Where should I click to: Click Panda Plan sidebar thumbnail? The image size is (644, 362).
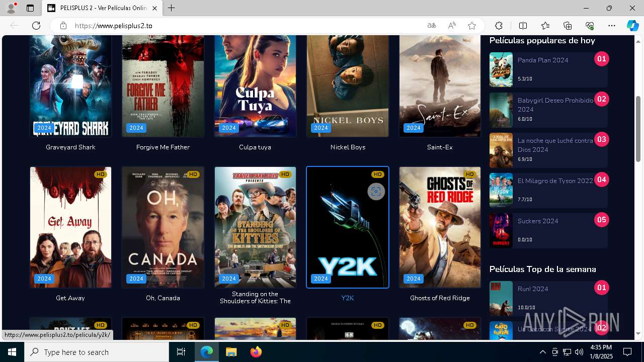pyautogui.click(x=501, y=70)
